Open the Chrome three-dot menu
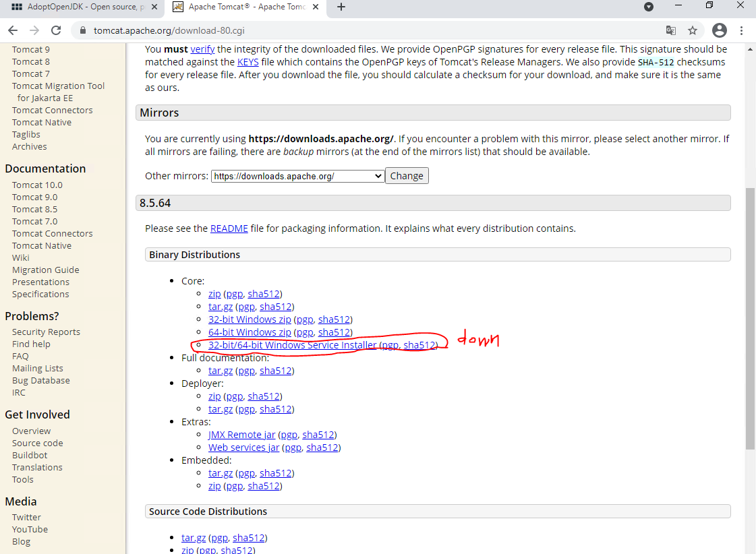 [742, 30]
